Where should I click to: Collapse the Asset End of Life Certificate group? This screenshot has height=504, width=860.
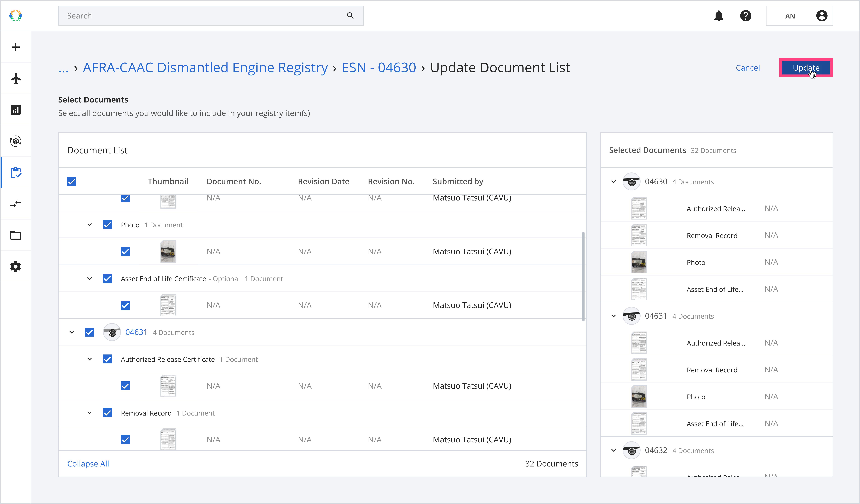(89, 279)
